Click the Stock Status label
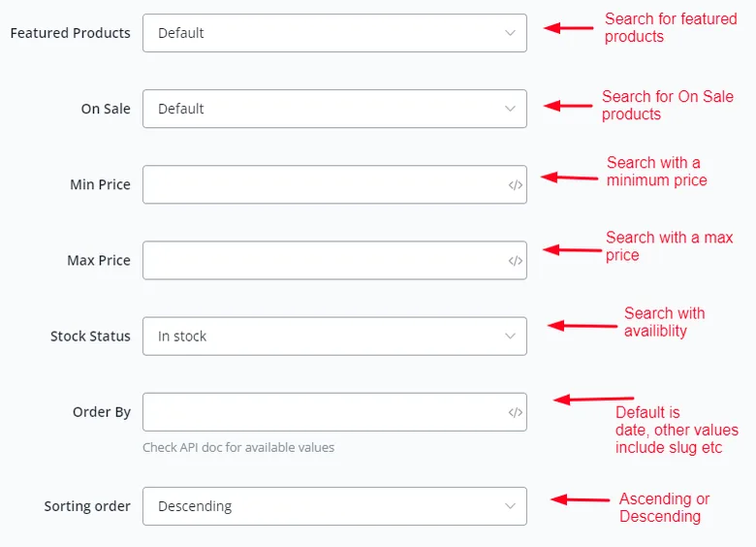 point(91,337)
